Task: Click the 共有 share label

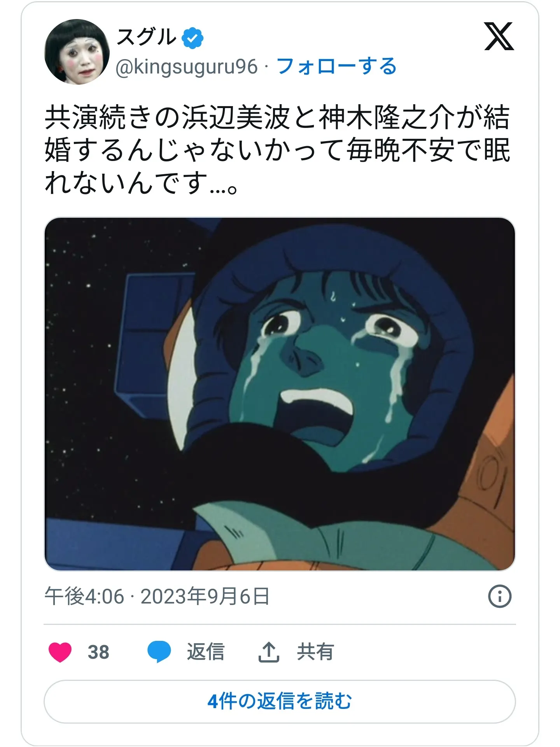Action: coord(315,652)
